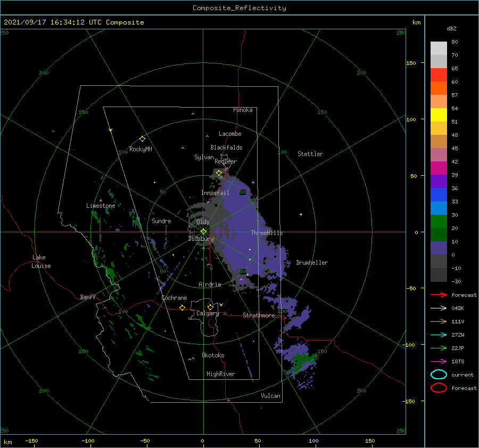This screenshot has width=479, height=448.
Task: Click the Innisfail city label
Action: (215, 193)
